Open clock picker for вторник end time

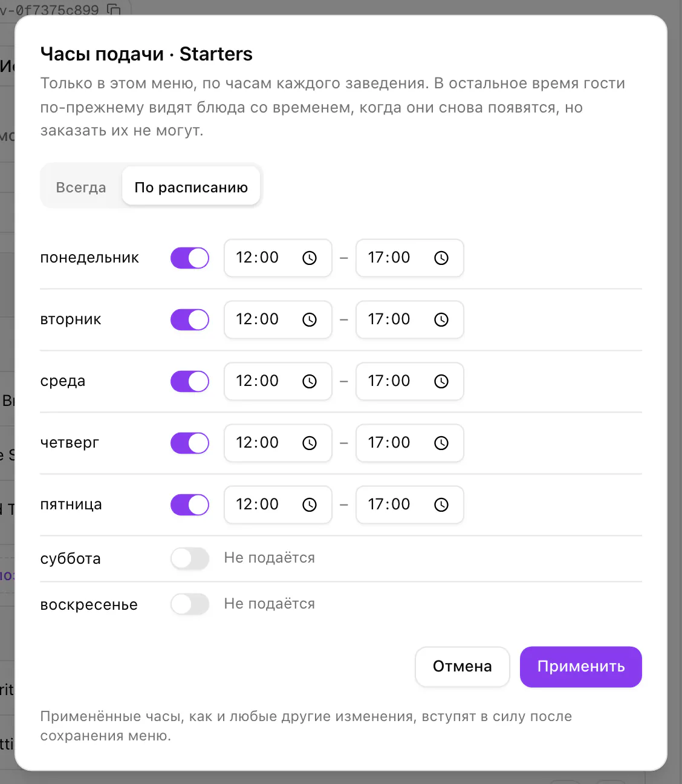pyautogui.click(x=441, y=320)
